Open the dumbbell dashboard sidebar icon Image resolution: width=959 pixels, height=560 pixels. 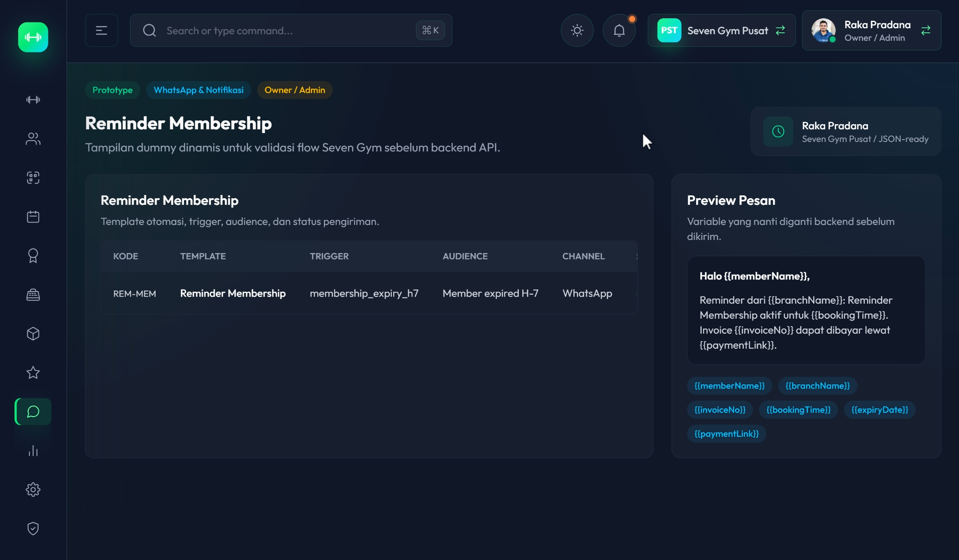coord(33,99)
